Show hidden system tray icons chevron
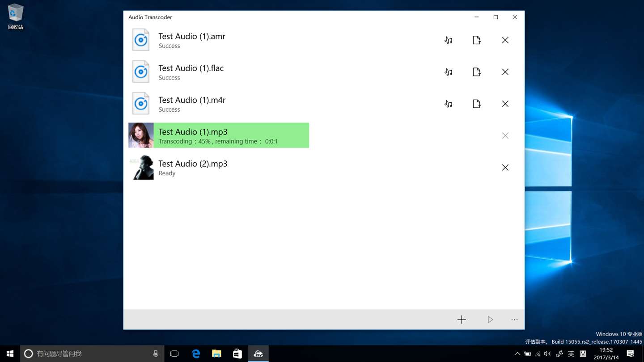Screen dimensions: 644x362 (517, 354)
